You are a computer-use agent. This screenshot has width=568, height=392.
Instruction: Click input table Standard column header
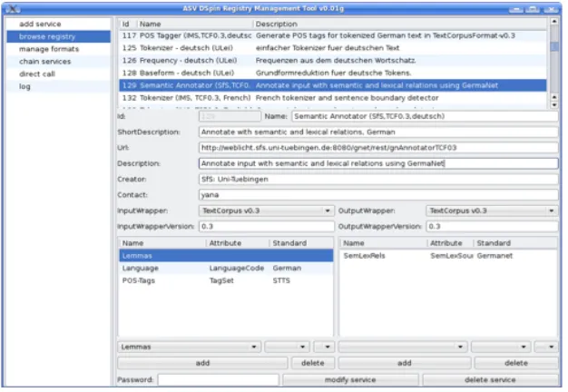(301, 243)
